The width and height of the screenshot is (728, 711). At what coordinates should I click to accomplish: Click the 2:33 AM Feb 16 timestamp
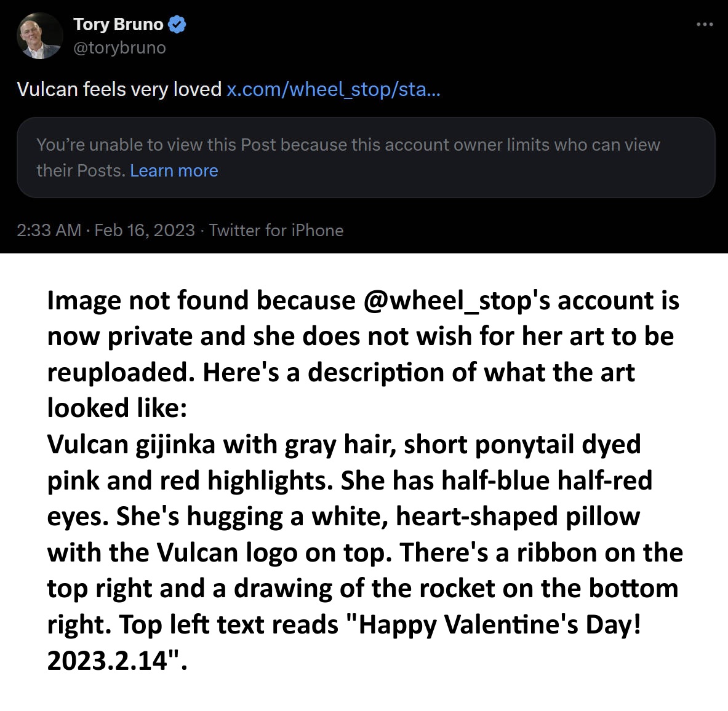(x=106, y=230)
